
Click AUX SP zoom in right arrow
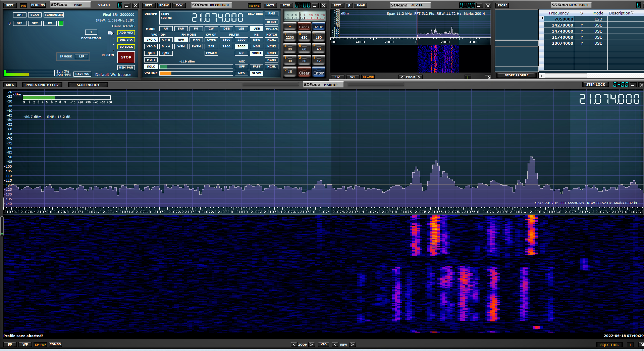click(x=419, y=77)
